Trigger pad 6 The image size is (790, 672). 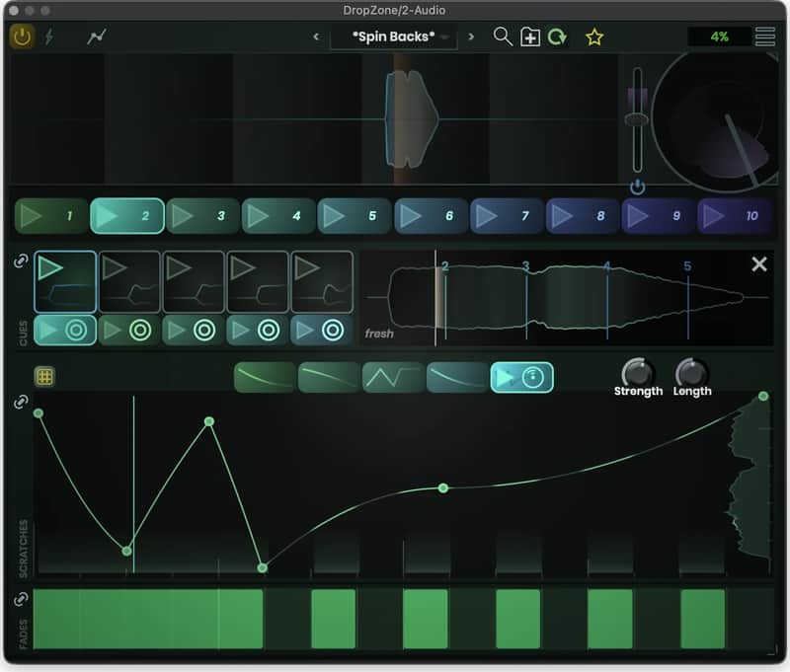(x=431, y=216)
